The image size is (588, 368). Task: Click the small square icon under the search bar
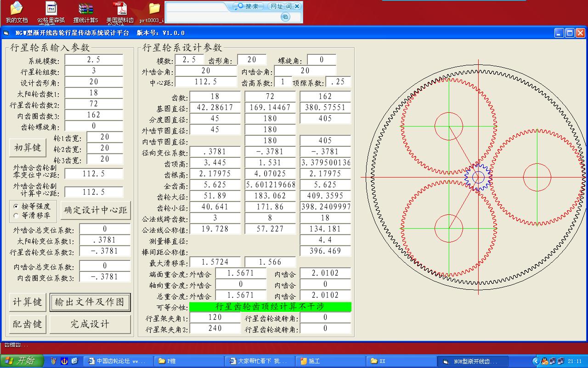tap(285, 17)
